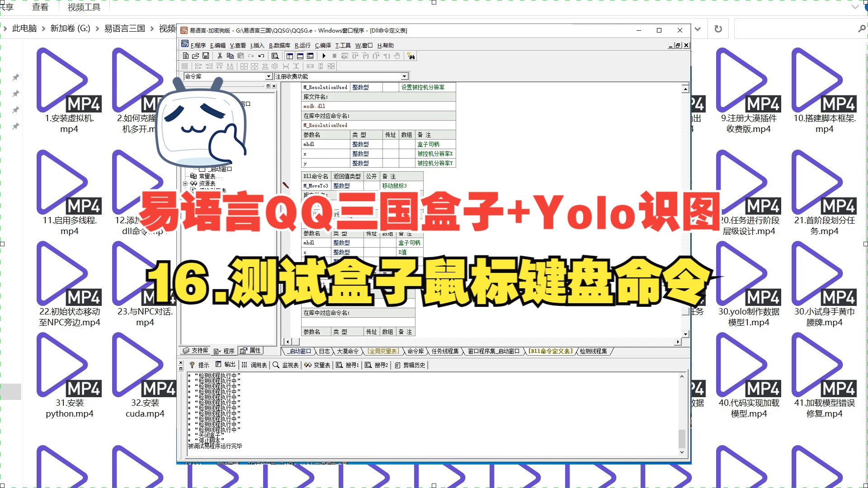Click the find-in-program magnifier toolbar icon
Image resolution: width=868 pixels, height=488 pixels.
coord(275,56)
